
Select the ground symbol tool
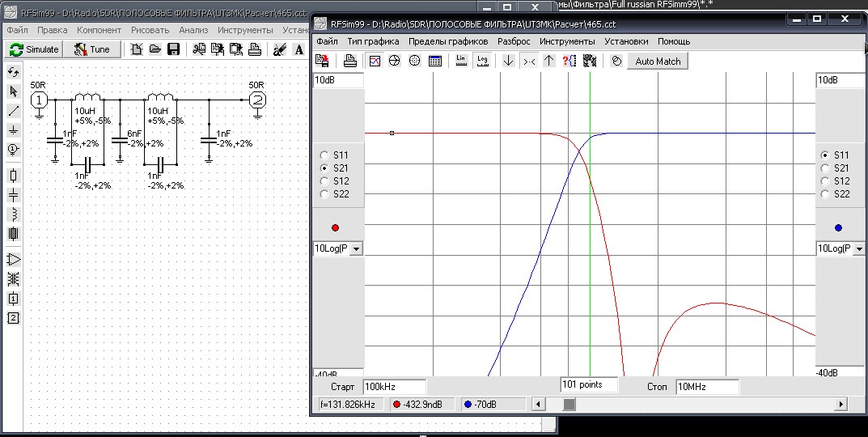tap(14, 130)
